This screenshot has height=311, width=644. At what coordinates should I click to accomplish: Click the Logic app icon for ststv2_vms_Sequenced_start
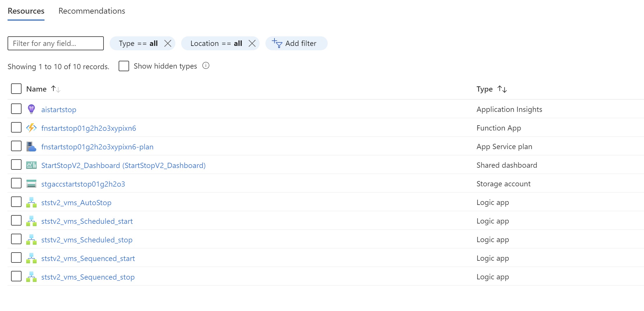(x=31, y=258)
